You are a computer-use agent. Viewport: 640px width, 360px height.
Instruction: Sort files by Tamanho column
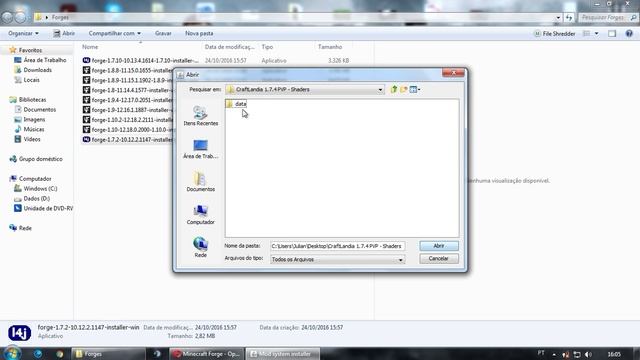click(x=330, y=47)
